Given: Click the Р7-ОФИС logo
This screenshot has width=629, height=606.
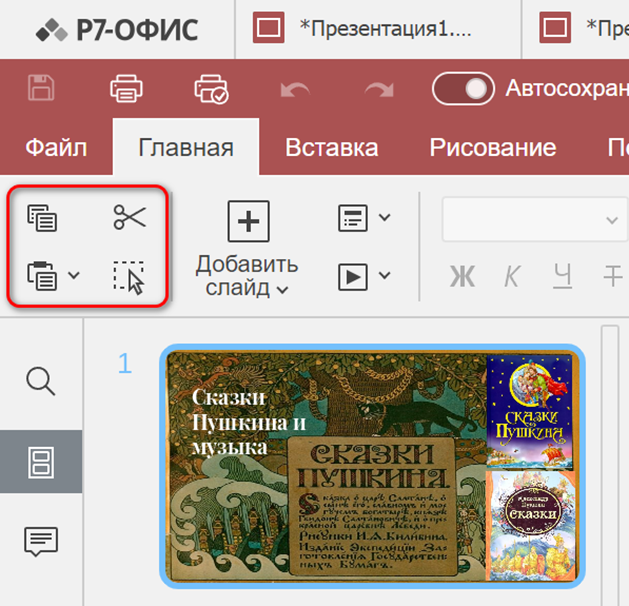Looking at the screenshot, I should point(117,30).
